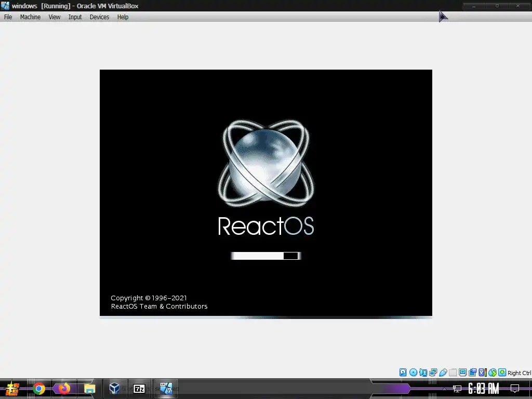Click the display settings status icon
This screenshot has width=532, height=399.
tap(462, 373)
